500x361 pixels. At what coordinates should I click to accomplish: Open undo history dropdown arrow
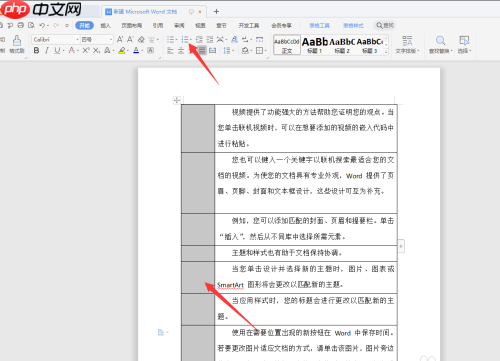point(48,26)
